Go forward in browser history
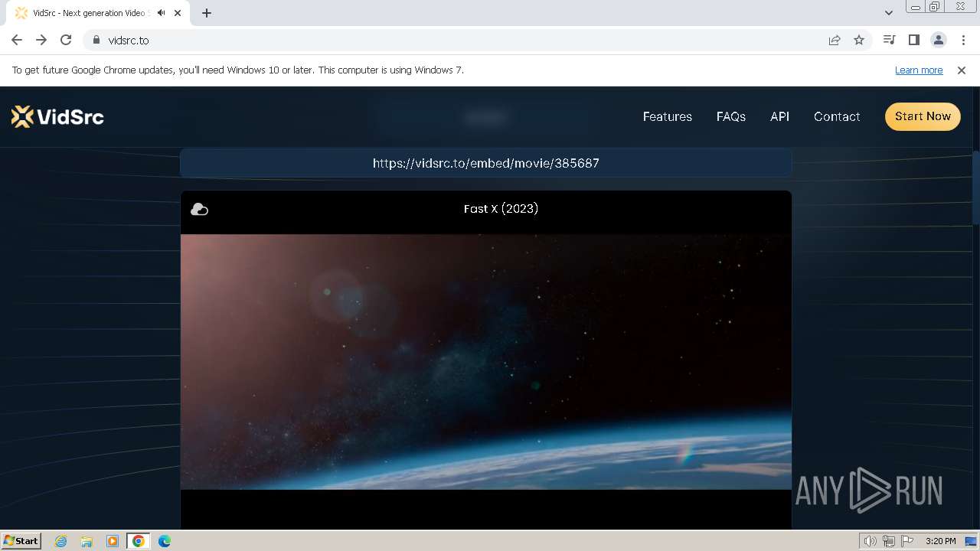The height and width of the screenshot is (551, 980). point(41,40)
